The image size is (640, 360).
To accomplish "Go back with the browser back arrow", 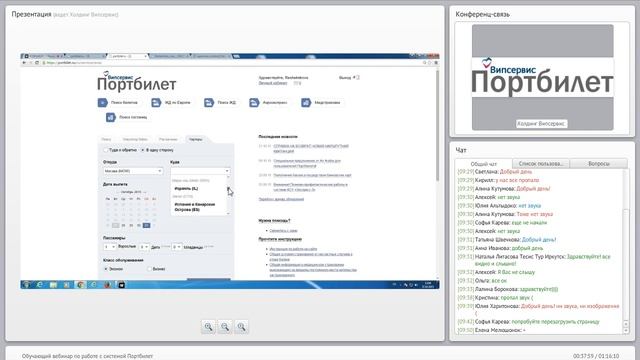I will pyautogui.click(x=24, y=62).
